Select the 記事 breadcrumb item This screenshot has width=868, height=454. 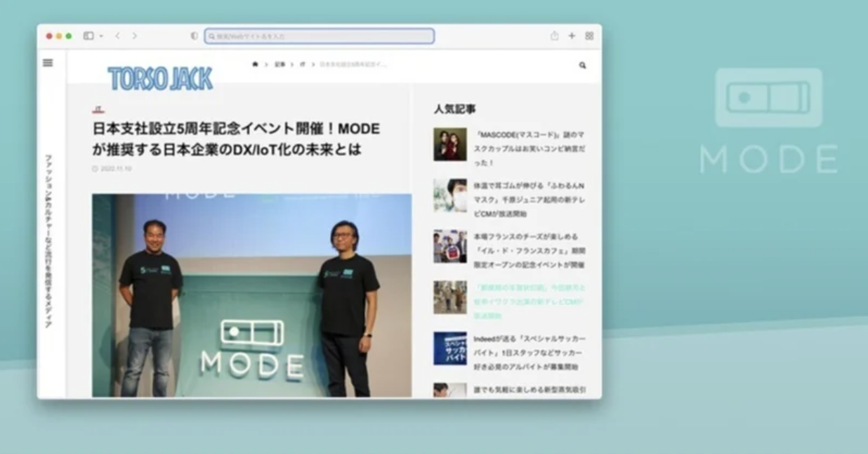pos(280,65)
